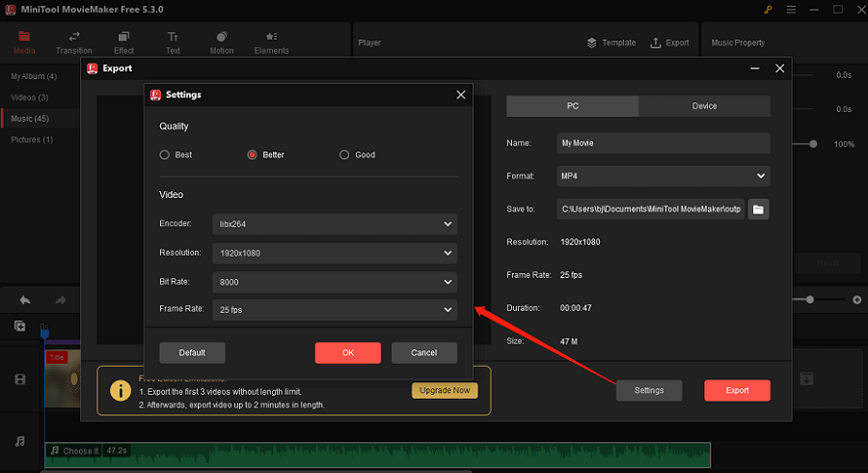Click the info icon in limitations notice
This screenshot has height=473, width=868.
click(121, 391)
